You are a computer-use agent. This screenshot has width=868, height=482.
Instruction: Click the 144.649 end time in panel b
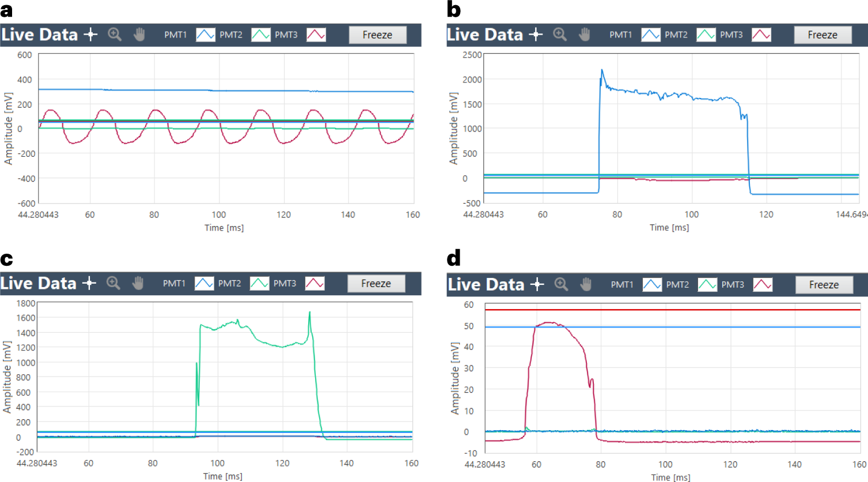pos(852,214)
